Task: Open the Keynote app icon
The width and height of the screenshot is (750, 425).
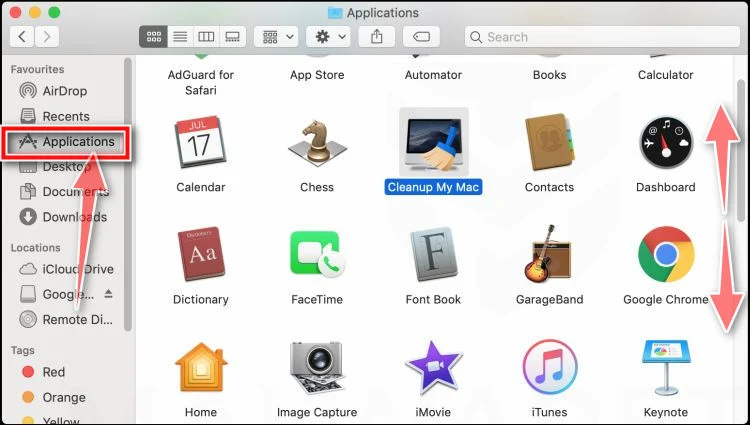Action: 665,367
